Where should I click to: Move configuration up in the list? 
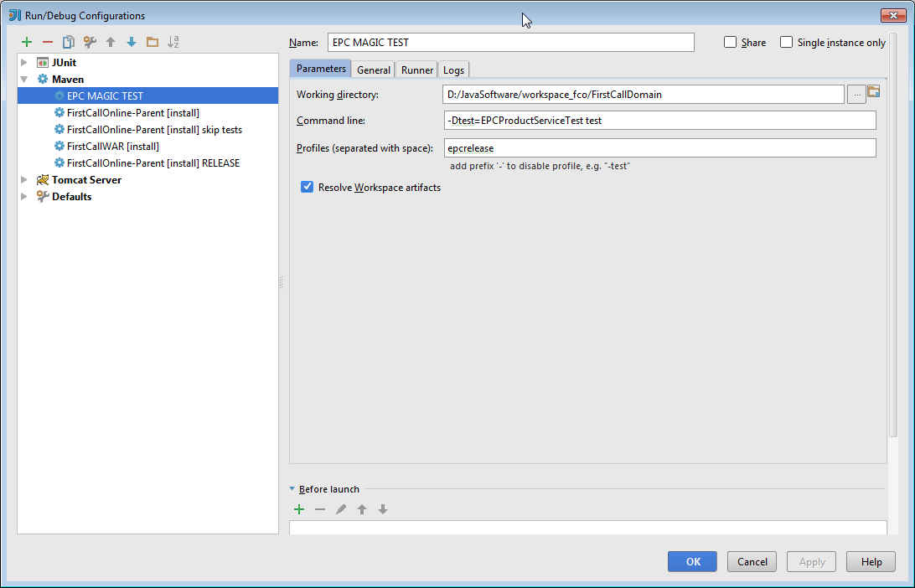click(x=110, y=42)
